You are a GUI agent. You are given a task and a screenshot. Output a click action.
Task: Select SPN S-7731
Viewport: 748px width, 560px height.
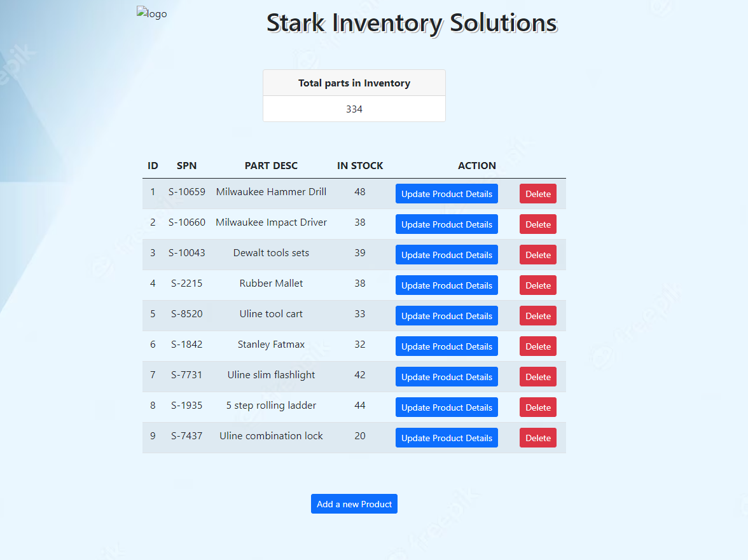click(x=186, y=374)
